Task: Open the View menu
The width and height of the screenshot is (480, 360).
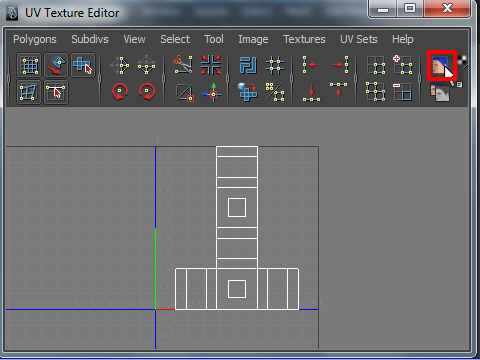Action: pos(134,39)
